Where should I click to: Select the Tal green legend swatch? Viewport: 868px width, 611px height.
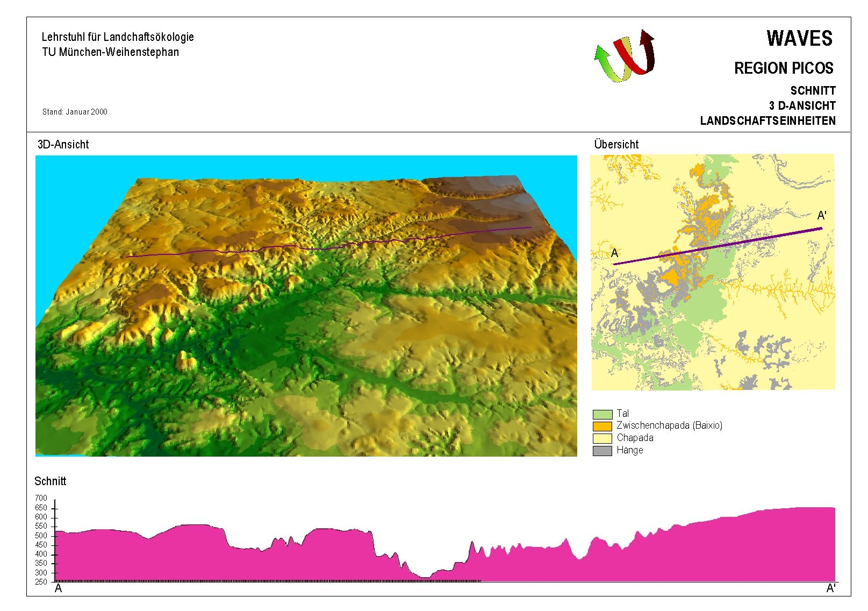tap(602, 414)
